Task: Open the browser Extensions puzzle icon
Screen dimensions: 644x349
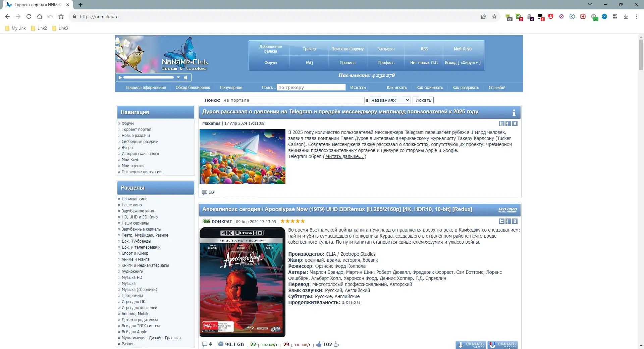Action: pyautogui.click(x=615, y=16)
